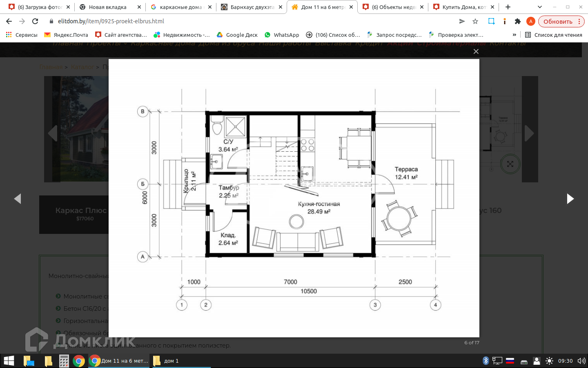Click the send page icon in address bar
588x368 pixels.
coord(462,21)
